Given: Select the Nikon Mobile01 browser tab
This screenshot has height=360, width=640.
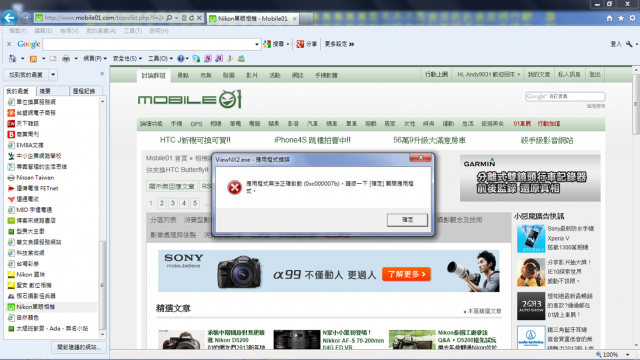Looking at the screenshot, I should click(253, 18).
